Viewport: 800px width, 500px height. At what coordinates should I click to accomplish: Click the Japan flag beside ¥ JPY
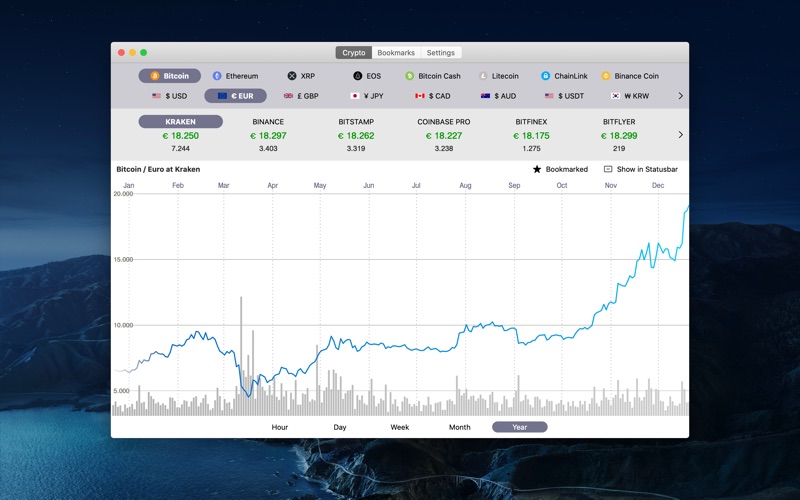(355, 96)
